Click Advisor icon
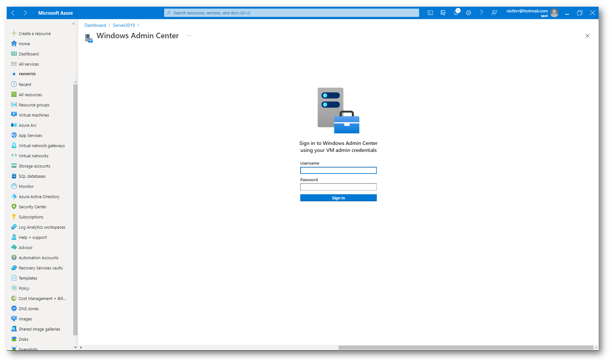612x364 pixels. [14, 247]
